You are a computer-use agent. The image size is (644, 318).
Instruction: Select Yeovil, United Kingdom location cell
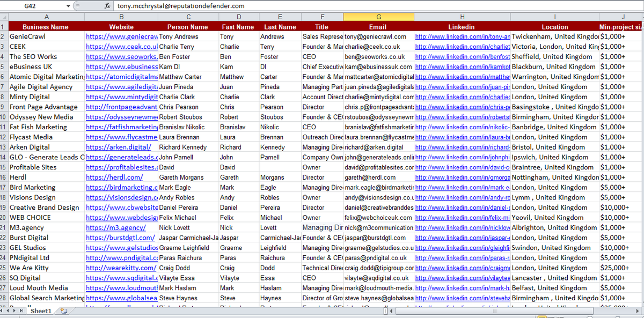tap(555, 217)
